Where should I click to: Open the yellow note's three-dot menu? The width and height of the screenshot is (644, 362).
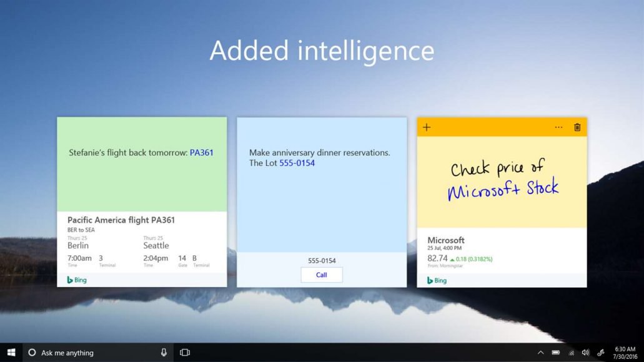pos(558,127)
